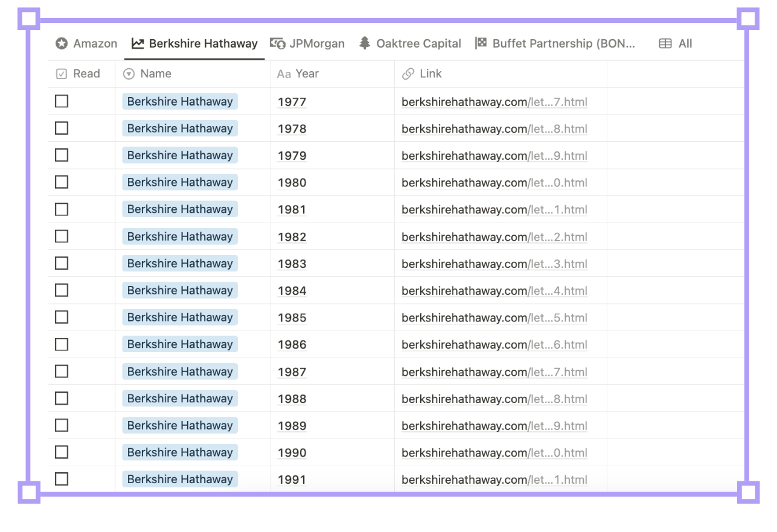The height and width of the screenshot is (532, 777).
Task: Click the Year cell 1987
Action: coord(292,372)
